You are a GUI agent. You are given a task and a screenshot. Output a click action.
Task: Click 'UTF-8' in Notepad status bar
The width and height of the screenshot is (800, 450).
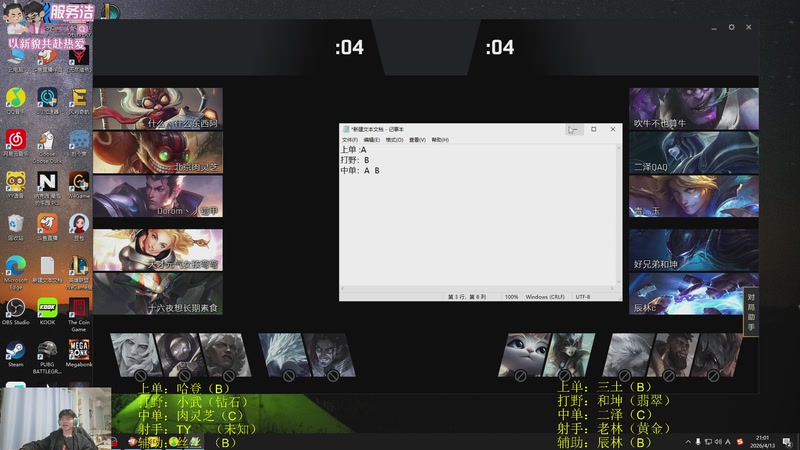pos(583,297)
